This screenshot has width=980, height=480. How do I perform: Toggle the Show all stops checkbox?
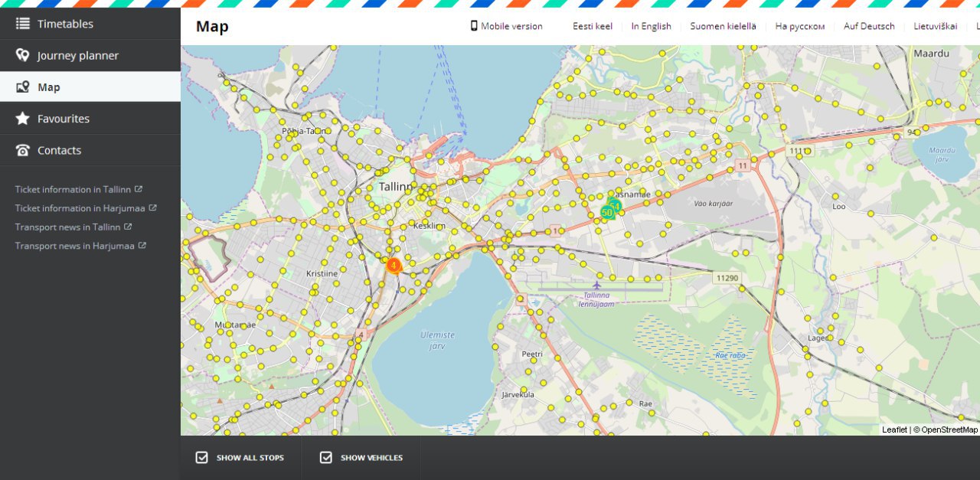tap(202, 458)
